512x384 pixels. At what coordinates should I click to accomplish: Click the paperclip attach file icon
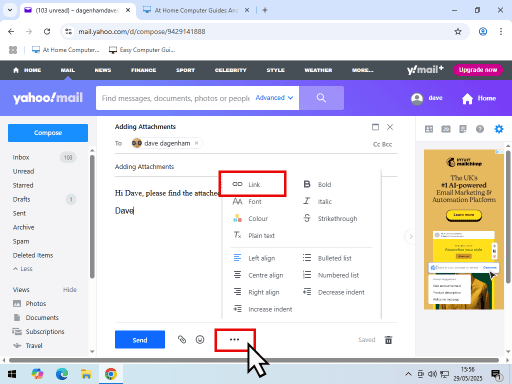(x=182, y=340)
